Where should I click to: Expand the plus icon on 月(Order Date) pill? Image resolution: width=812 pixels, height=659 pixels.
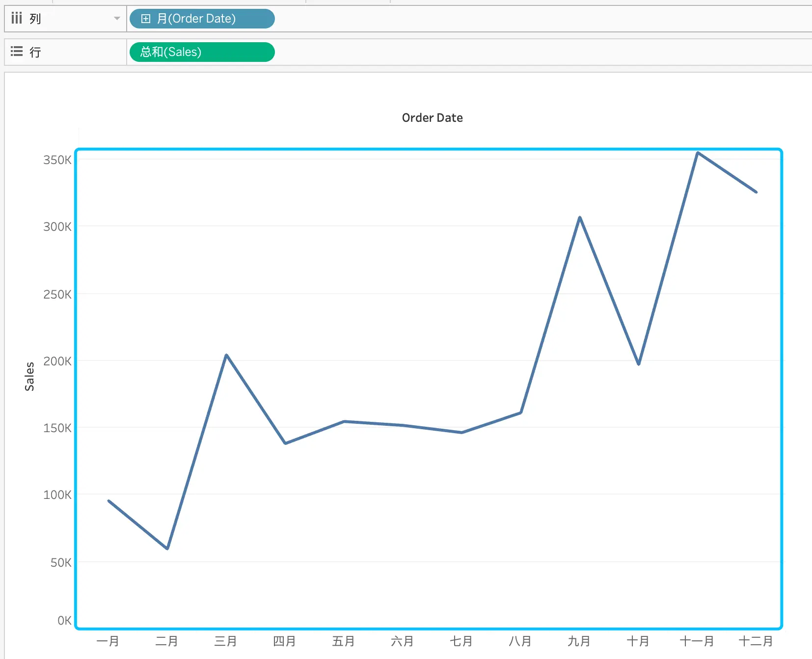click(x=146, y=19)
